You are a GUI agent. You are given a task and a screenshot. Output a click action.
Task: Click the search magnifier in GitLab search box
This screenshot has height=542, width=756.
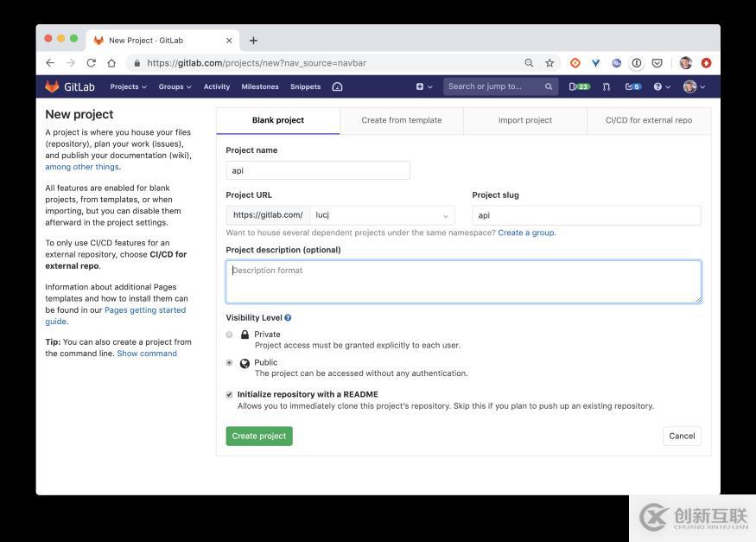(x=549, y=86)
